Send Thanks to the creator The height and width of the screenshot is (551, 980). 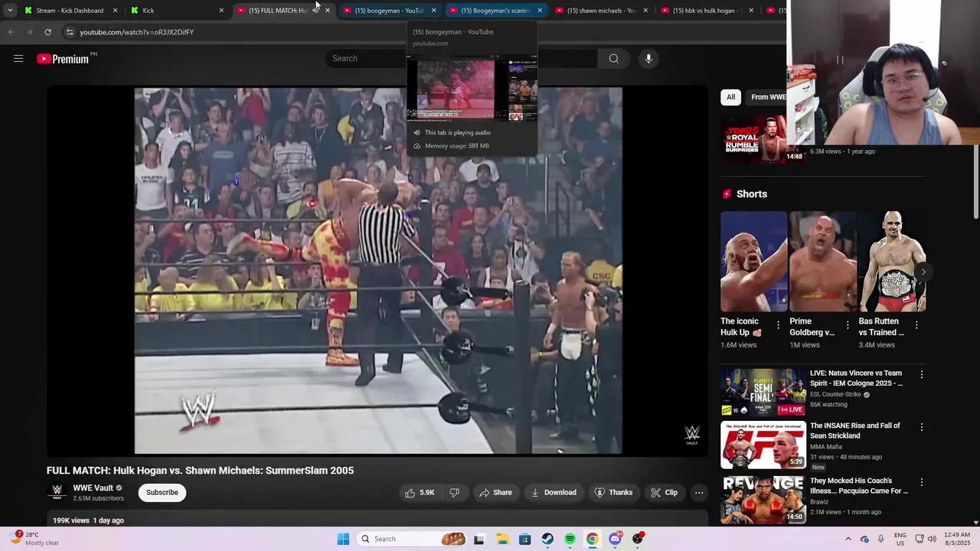pos(613,493)
